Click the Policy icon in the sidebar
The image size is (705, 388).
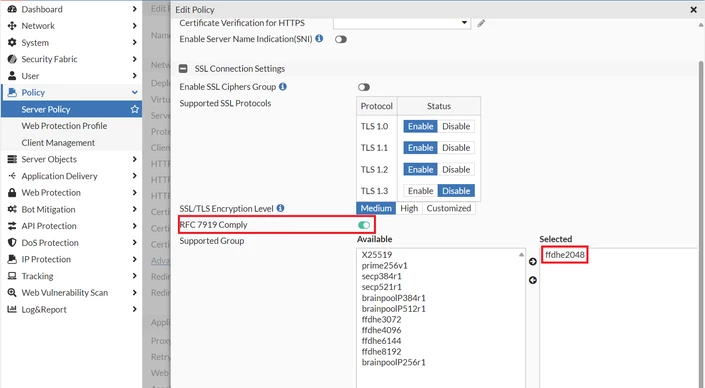(12, 92)
